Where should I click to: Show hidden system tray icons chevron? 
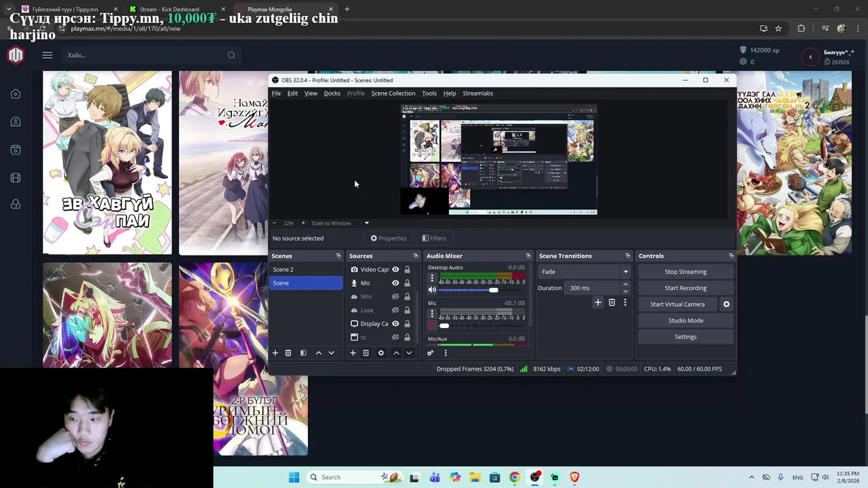(751, 477)
